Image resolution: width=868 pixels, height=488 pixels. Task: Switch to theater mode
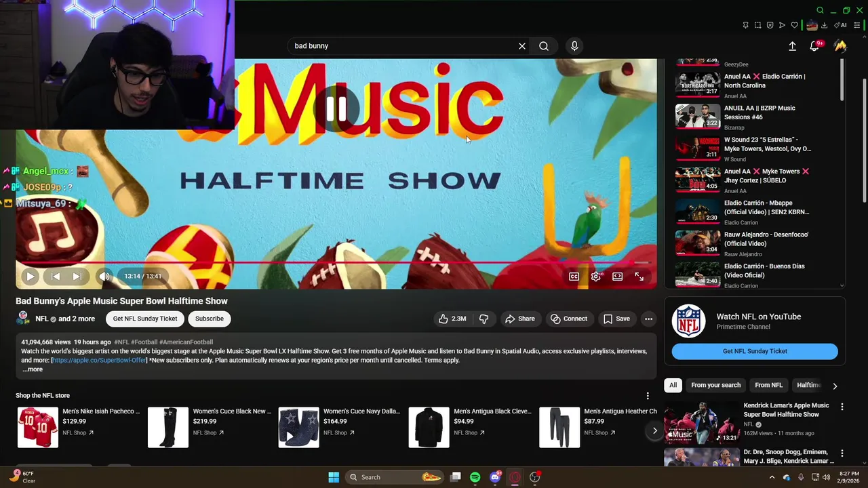[617, 276]
